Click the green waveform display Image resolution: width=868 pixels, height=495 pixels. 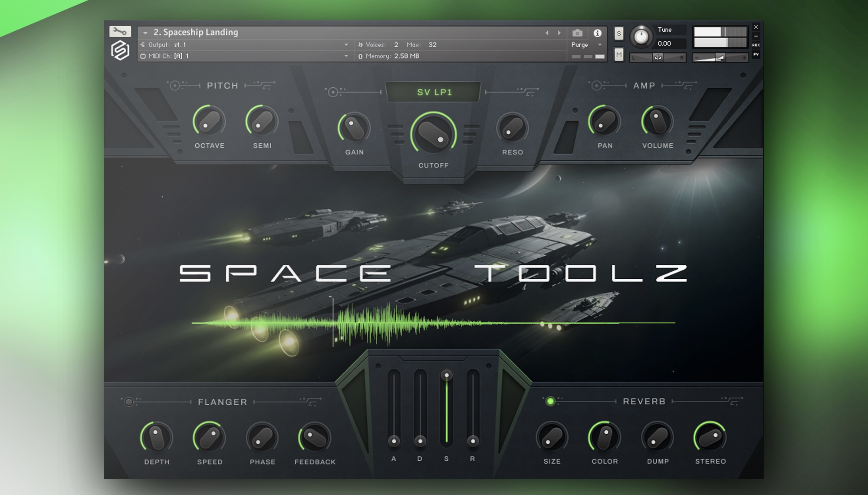click(x=433, y=323)
